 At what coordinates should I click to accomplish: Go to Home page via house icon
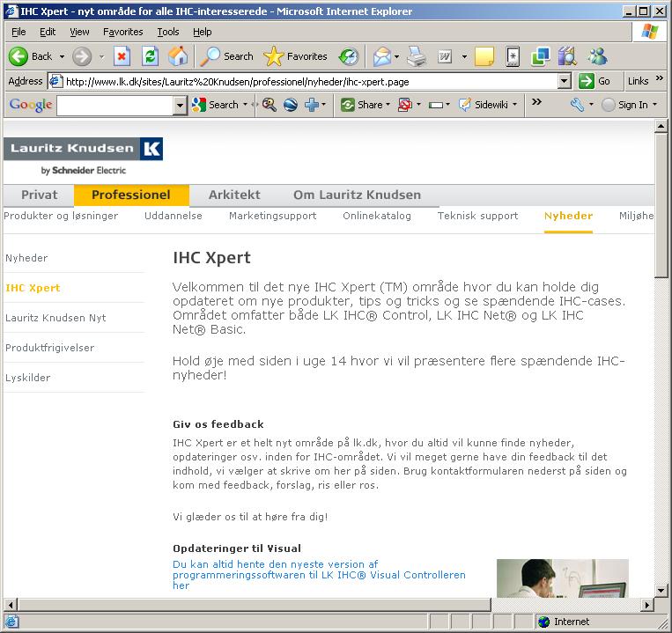(178, 56)
